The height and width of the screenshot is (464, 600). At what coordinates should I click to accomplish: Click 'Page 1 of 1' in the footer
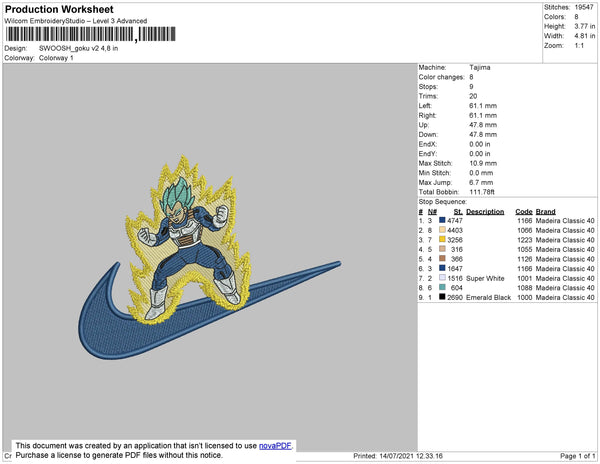(x=577, y=456)
